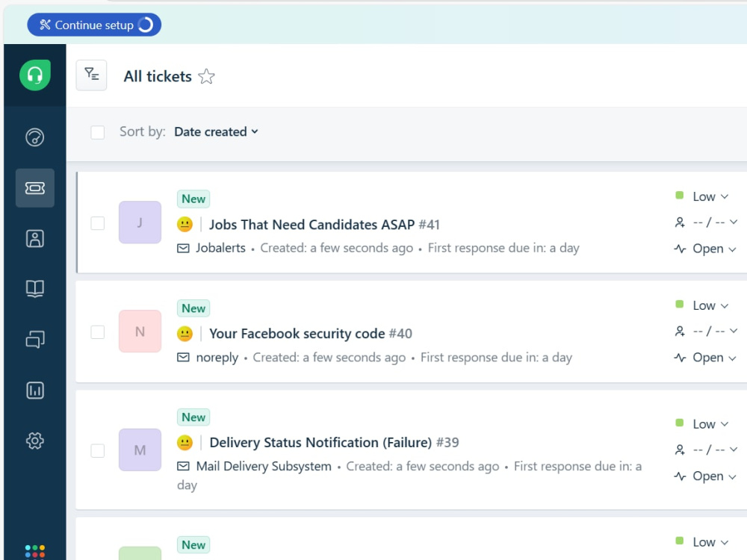Star the All tickets view
The height and width of the screenshot is (560, 747).
click(206, 76)
